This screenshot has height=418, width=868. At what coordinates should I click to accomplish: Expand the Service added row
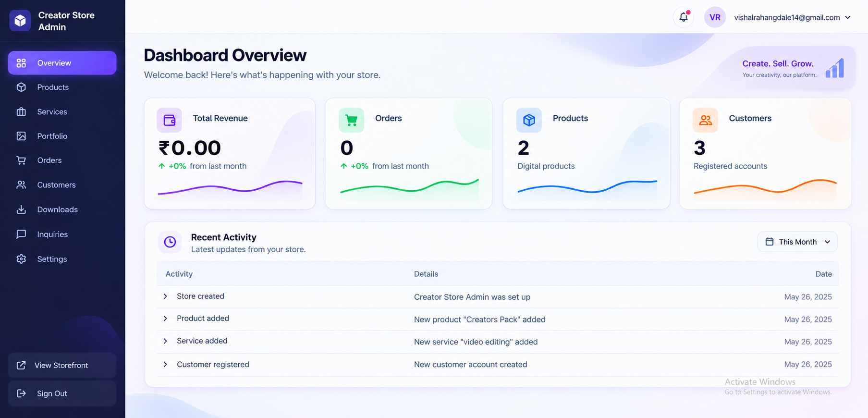pos(165,341)
